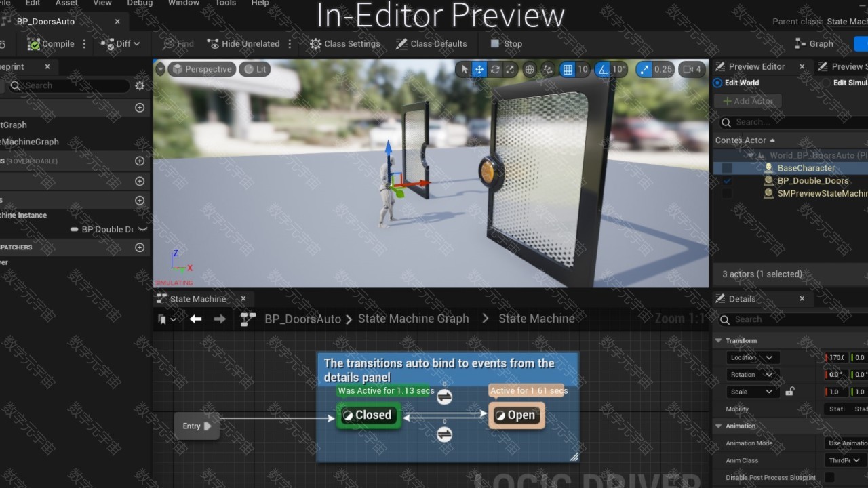Close the State Machine graph tab

click(x=243, y=298)
